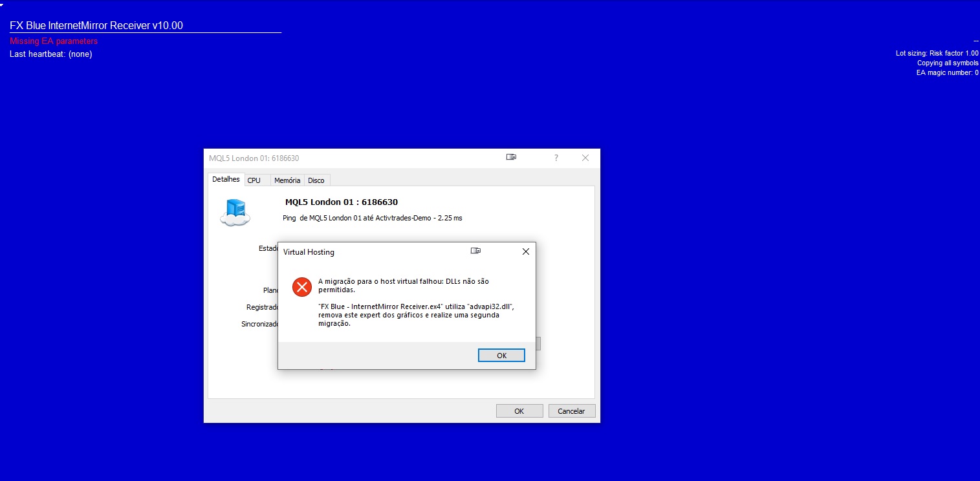The width and height of the screenshot is (980, 481).
Task: Click the 'Last heartbeat: (none)' line
Action: (51, 54)
